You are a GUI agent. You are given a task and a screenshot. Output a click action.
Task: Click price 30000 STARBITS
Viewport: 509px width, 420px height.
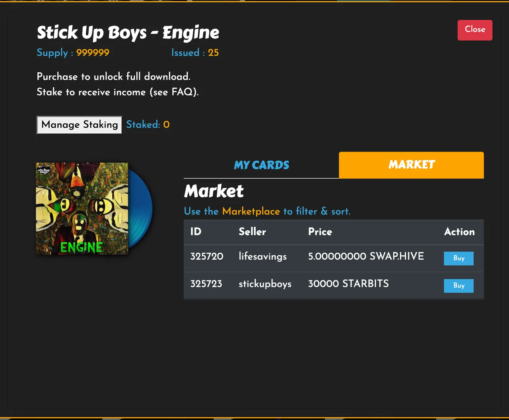click(348, 284)
